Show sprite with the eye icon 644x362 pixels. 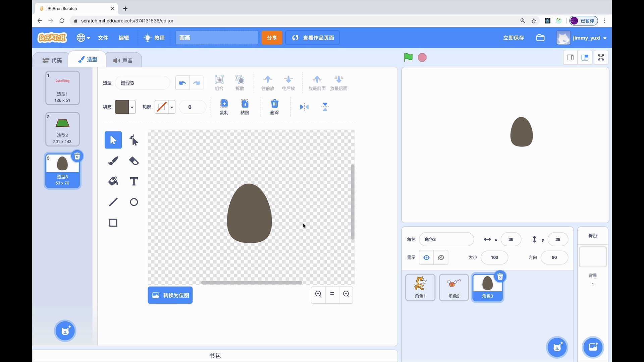[x=426, y=257]
